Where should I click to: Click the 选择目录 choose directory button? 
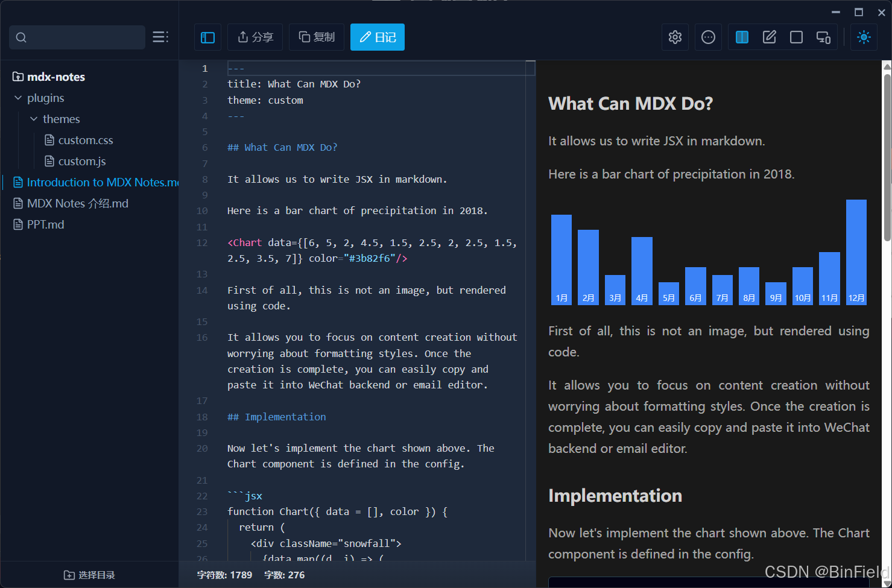coord(89,575)
